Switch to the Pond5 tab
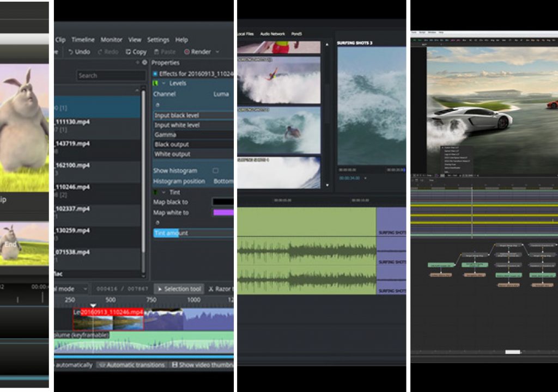The width and height of the screenshot is (558, 392). point(296,34)
